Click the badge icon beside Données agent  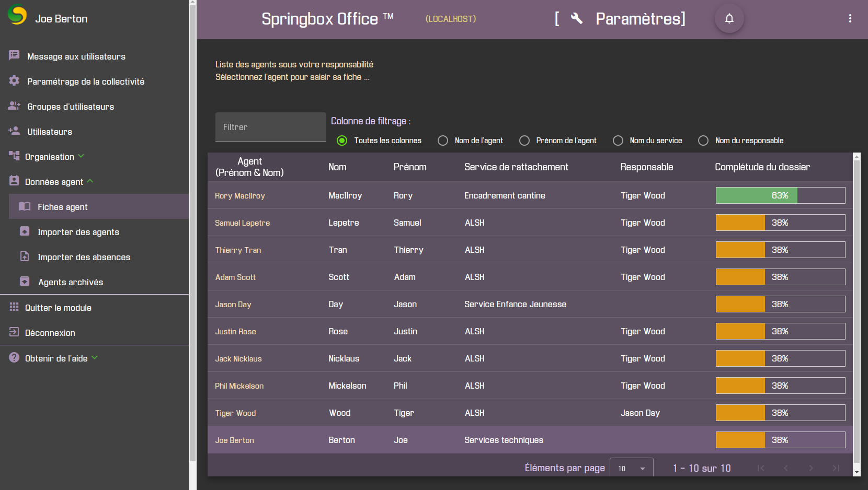(x=14, y=180)
